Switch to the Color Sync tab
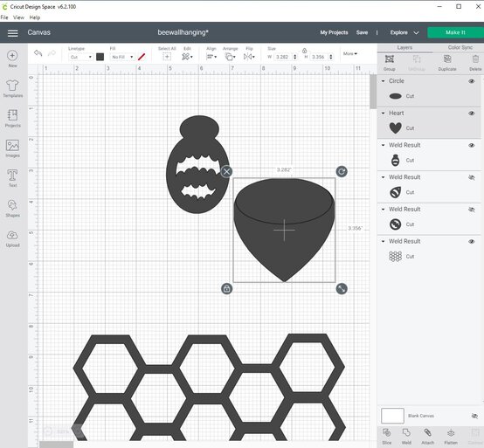Image resolution: width=484 pixels, height=448 pixels. 460,47
